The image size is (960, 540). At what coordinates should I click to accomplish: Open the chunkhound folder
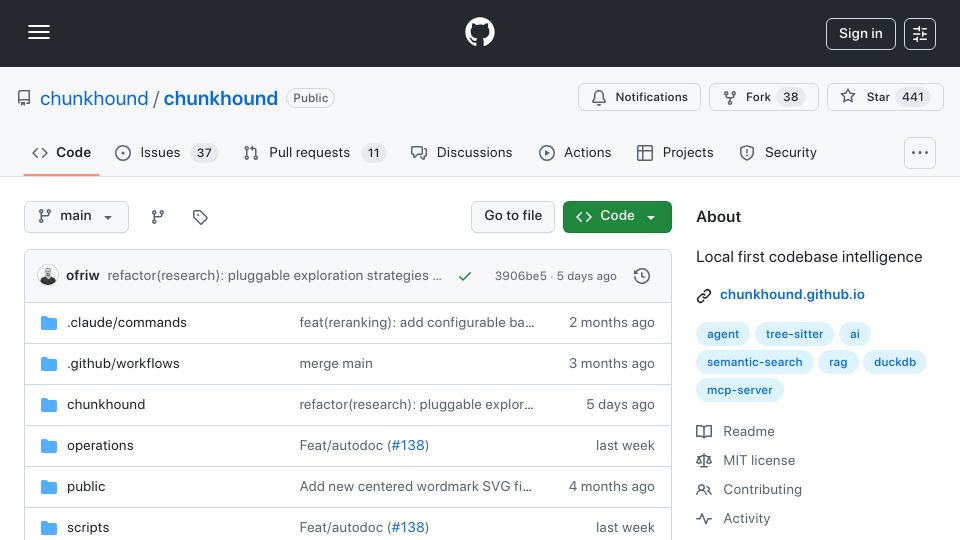(x=106, y=405)
